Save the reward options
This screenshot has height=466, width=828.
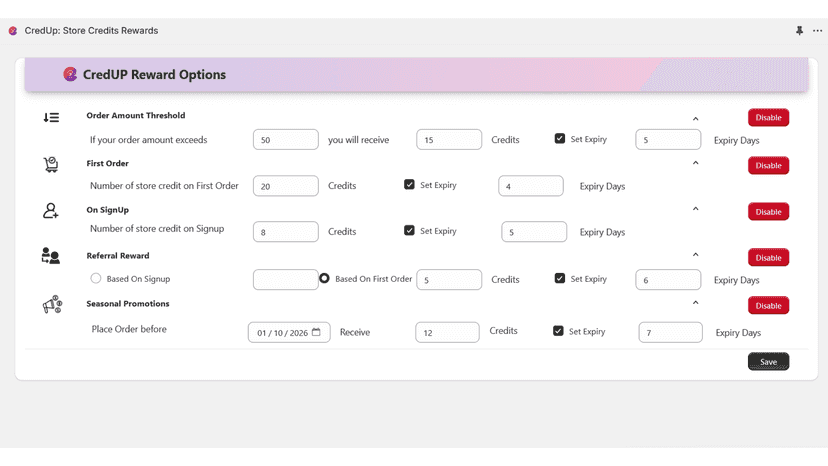click(768, 362)
